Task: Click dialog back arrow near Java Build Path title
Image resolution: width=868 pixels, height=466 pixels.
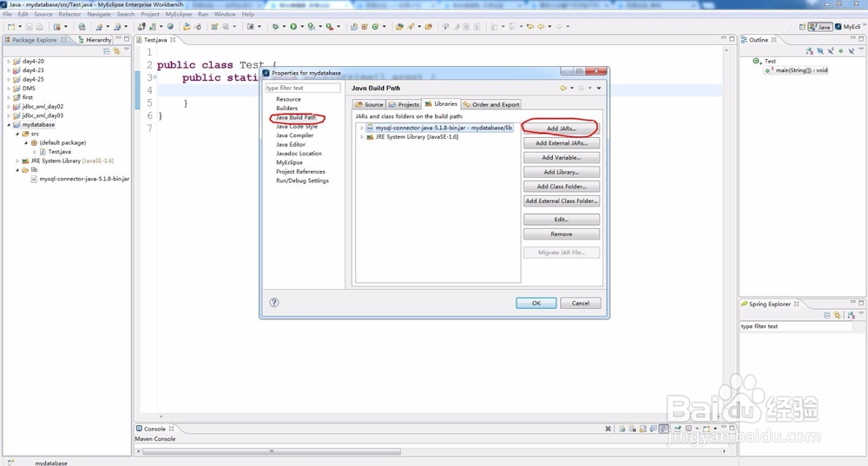Action: point(563,88)
